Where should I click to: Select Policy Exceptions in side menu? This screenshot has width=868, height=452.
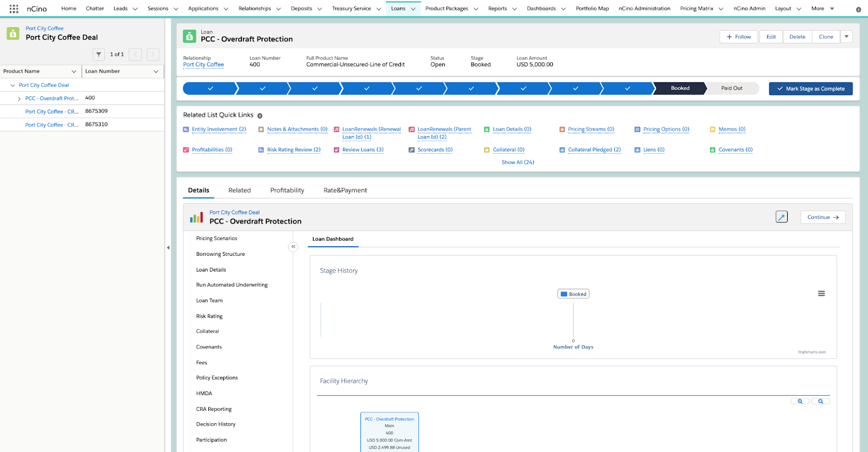[217, 378]
